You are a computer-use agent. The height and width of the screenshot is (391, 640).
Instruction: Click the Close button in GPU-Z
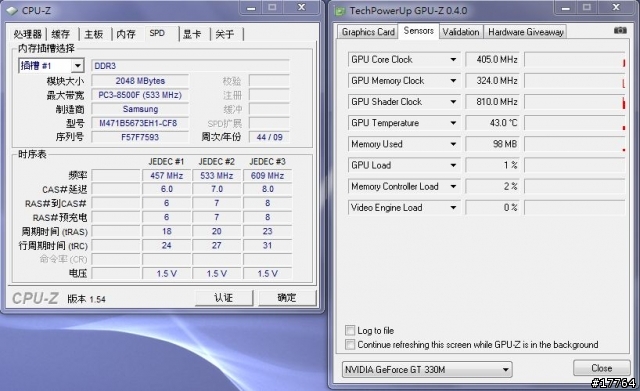coord(602,368)
